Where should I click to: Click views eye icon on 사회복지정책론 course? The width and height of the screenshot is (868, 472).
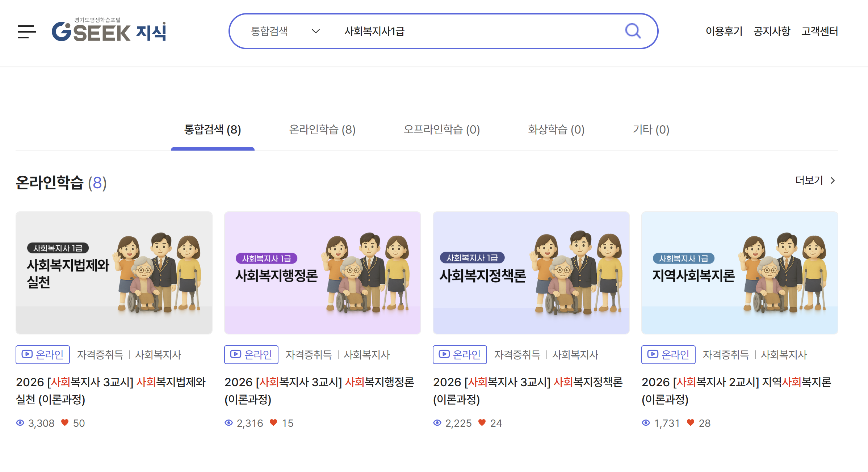(x=437, y=423)
